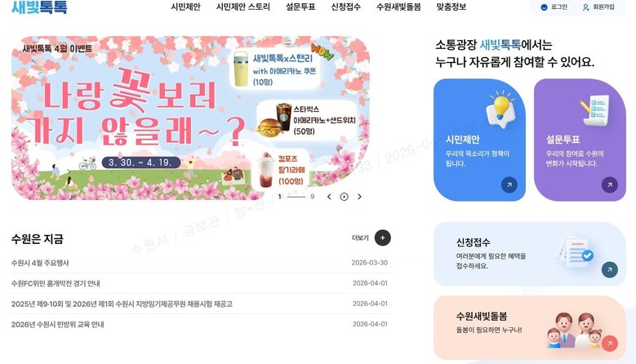The height and width of the screenshot is (364, 636).
Task: Open 수원시 4월 주요행사 notice
Action: pos(40,263)
